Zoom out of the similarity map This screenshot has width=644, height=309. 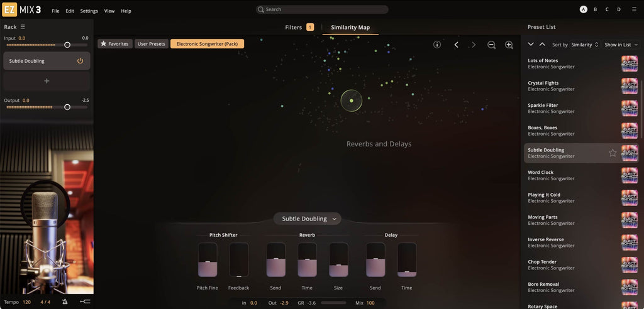491,45
